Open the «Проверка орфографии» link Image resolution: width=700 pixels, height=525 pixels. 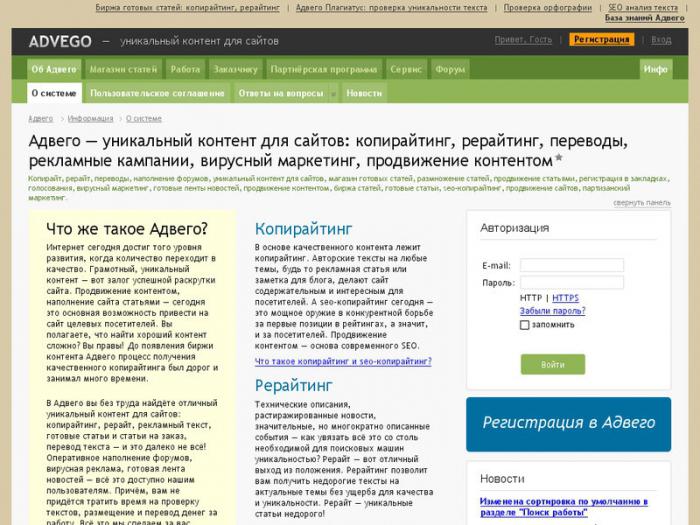coord(548,8)
